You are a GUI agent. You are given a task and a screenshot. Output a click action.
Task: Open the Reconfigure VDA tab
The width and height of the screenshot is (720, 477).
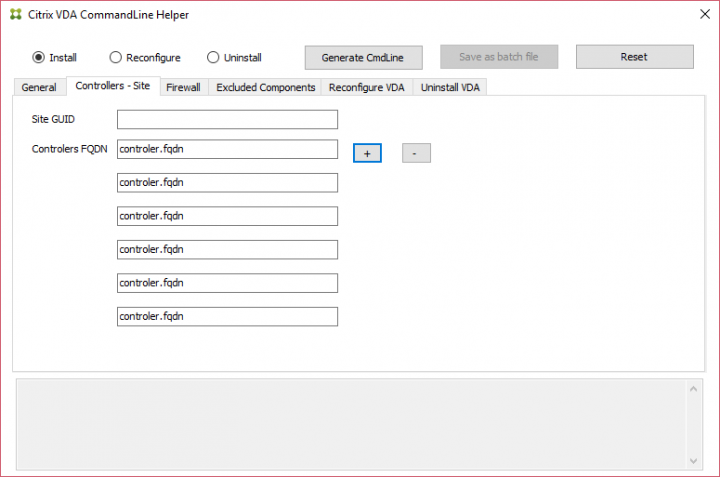(x=366, y=87)
